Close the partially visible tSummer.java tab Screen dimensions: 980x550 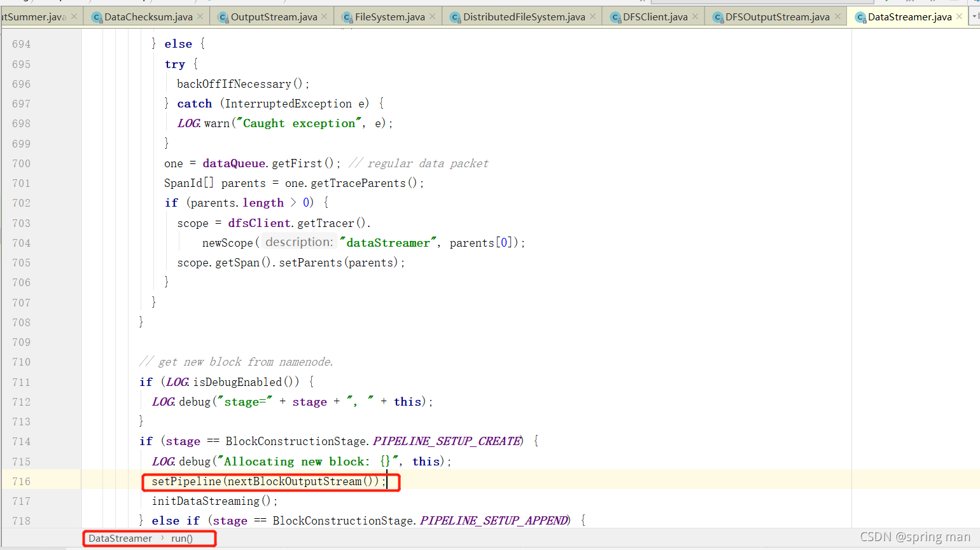(x=74, y=17)
